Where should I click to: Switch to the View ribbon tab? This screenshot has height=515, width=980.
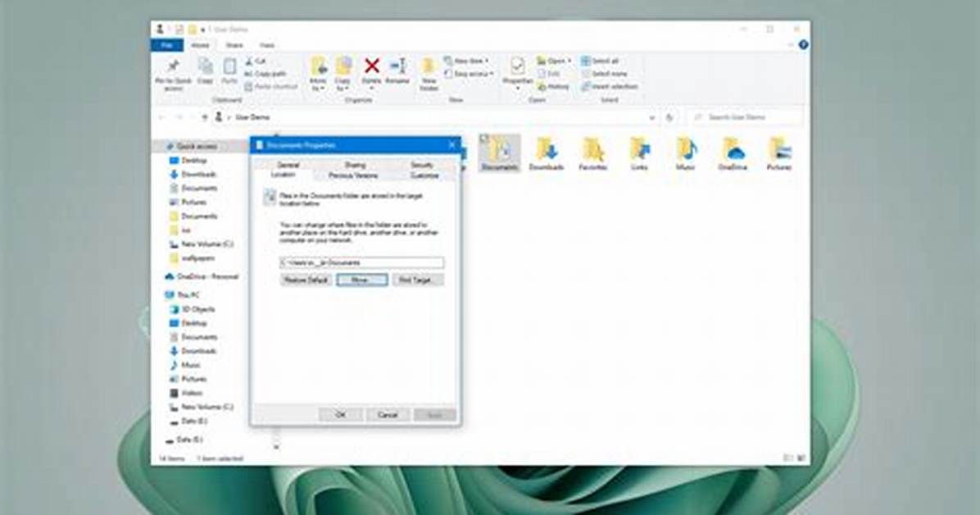pyautogui.click(x=267, y=45)
